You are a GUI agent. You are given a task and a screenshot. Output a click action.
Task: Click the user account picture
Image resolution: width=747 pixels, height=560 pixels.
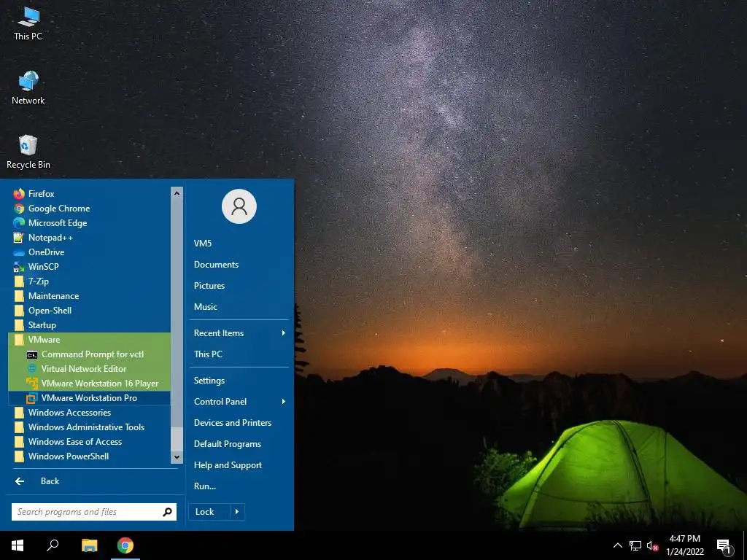tap(239, 206)
